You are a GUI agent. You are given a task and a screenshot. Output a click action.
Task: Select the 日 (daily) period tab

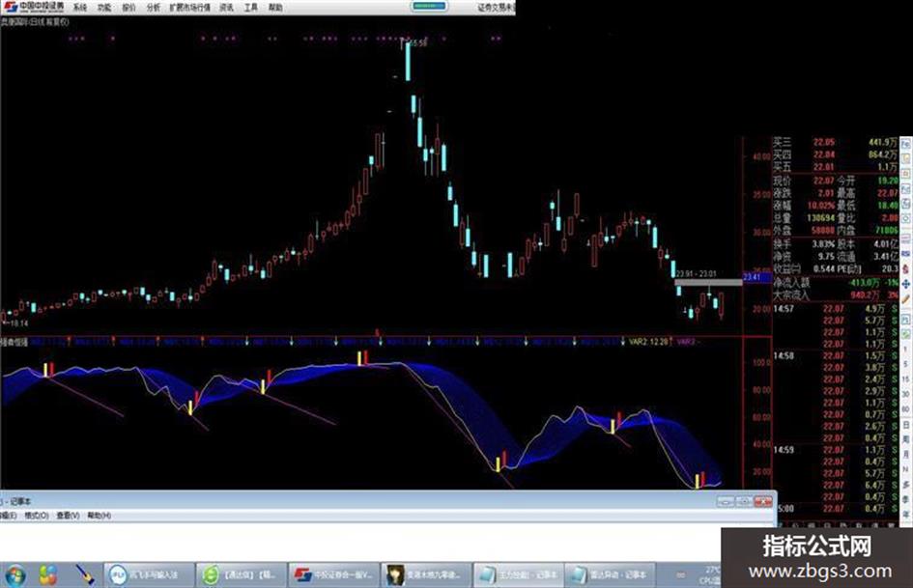pos(906,425)
